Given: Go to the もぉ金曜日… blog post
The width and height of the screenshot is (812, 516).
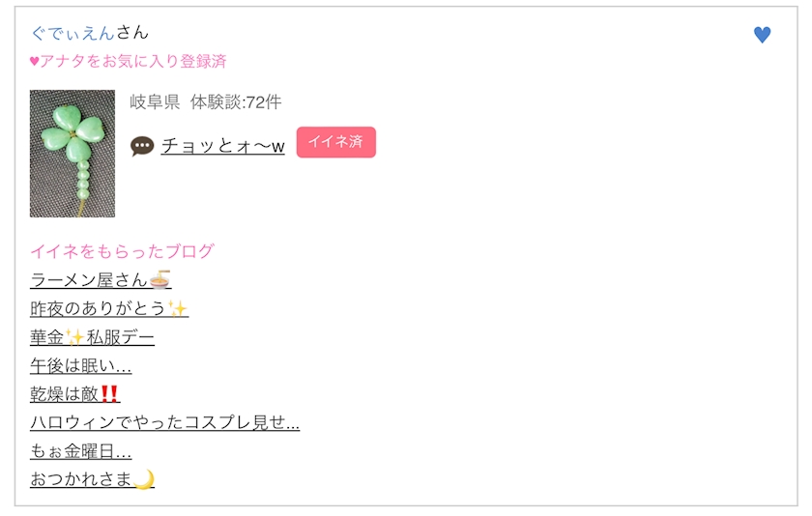Looking at the screenshot, I should tap(80, 451).
